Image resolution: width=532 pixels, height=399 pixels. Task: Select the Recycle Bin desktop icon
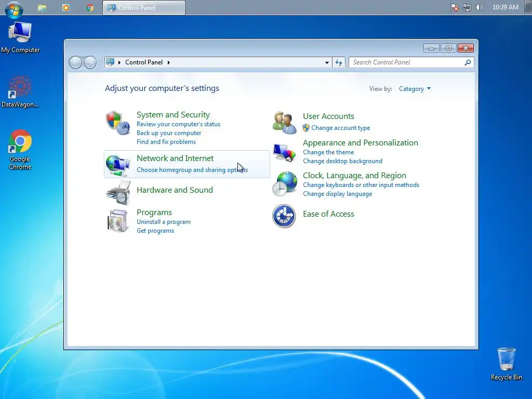[506, 364]
